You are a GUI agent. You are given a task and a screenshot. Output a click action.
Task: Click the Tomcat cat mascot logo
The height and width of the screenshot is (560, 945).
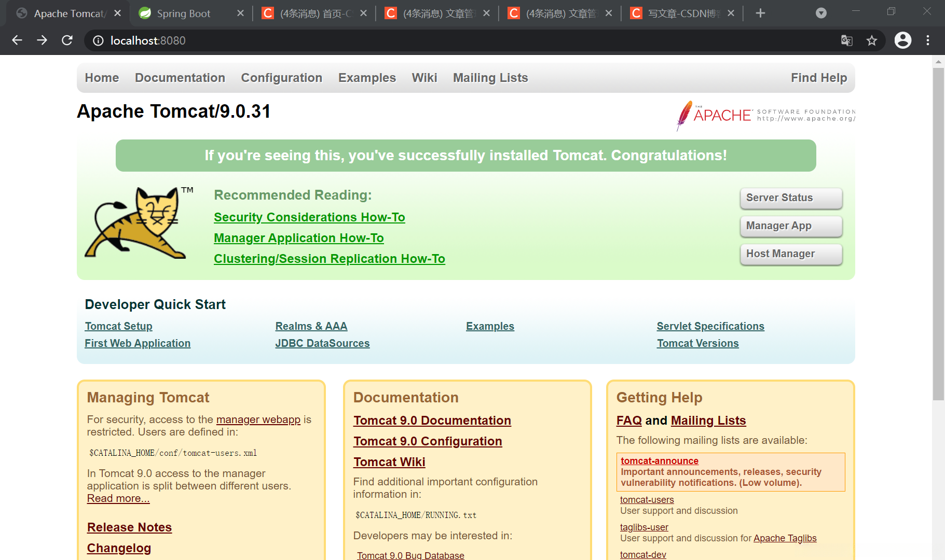pyautogui.click(x=138, y=222)
